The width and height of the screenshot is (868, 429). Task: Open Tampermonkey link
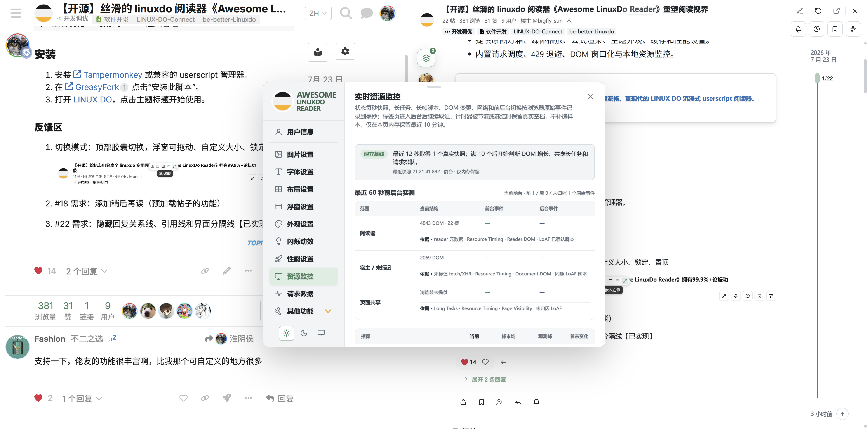point(113,75)
